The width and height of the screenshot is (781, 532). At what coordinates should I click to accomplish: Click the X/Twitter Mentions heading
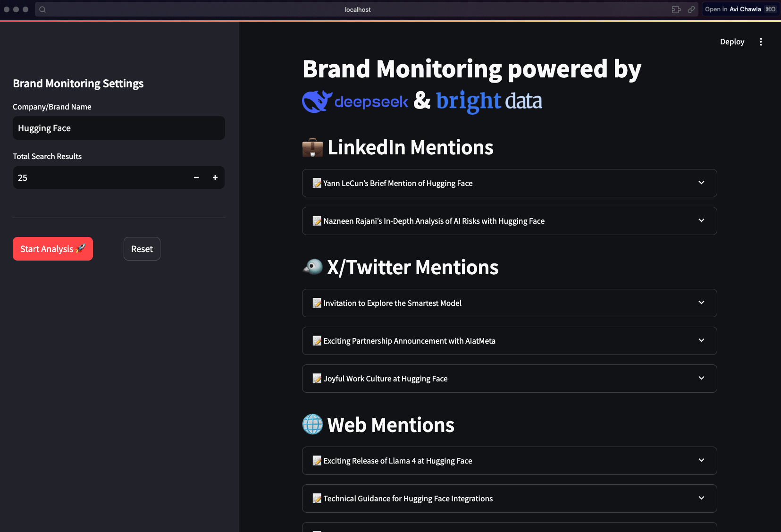[413, 267]
